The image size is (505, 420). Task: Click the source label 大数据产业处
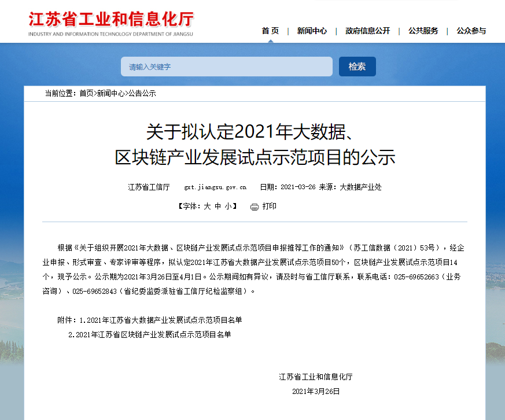[x=360, y=187]
